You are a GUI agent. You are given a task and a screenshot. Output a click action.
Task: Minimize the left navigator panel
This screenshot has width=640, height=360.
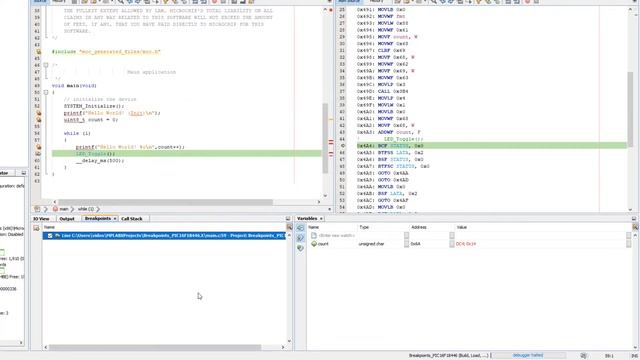point(23,173)
